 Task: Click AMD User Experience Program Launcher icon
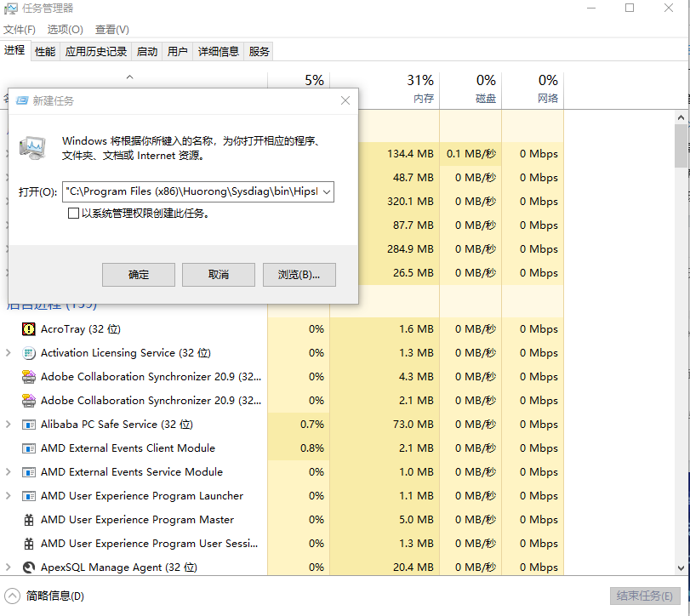(x=29, y=496)
